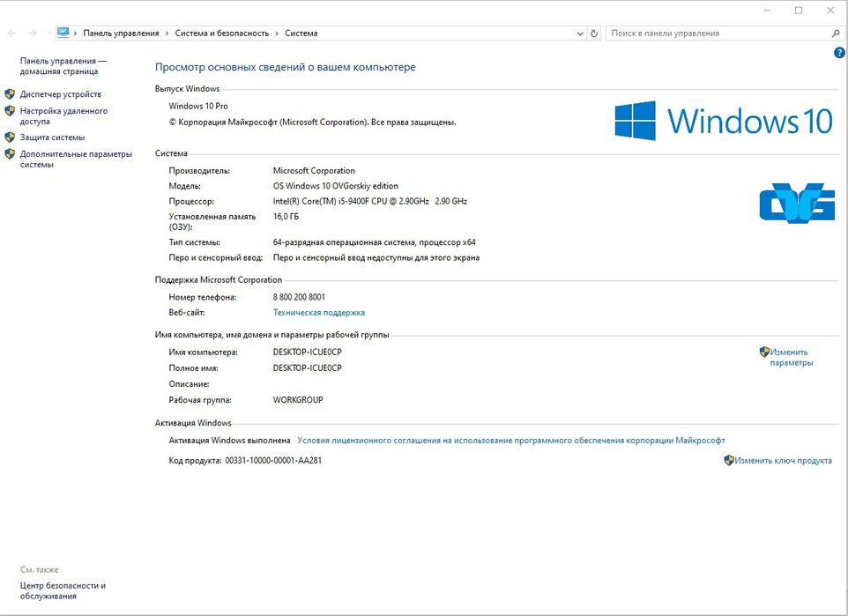Click WORKGROUP workgroup value
The image size is (848, 616).
point(298,400)
